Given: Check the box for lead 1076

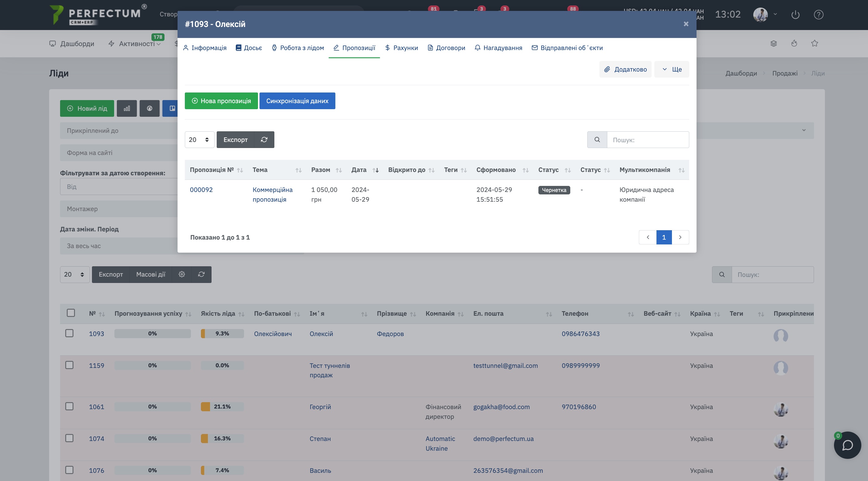Looking at the screenshot, I should click(70, 470).
